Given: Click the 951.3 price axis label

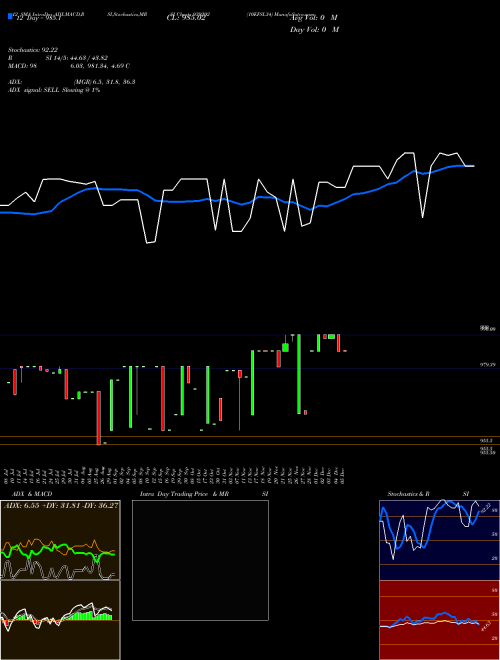Looking at the screenshot, I should 487,440.
